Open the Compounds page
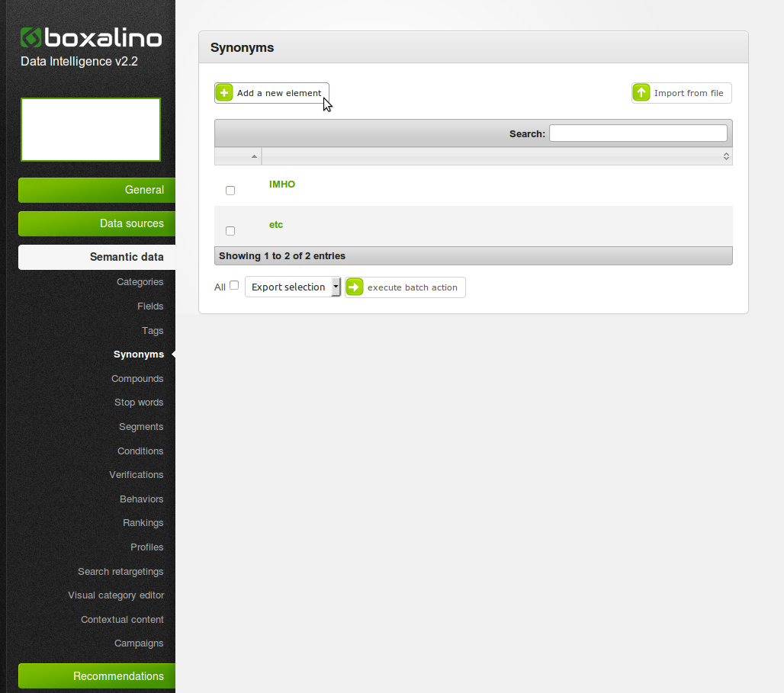The width and height of the screenshot is (784, 693). click(137, 379)
